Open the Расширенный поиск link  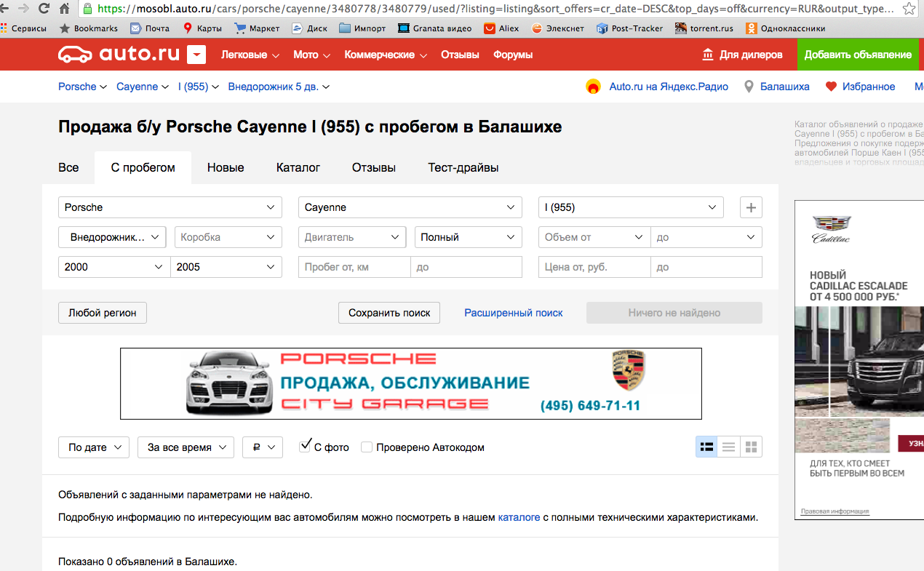click(514, 313)
